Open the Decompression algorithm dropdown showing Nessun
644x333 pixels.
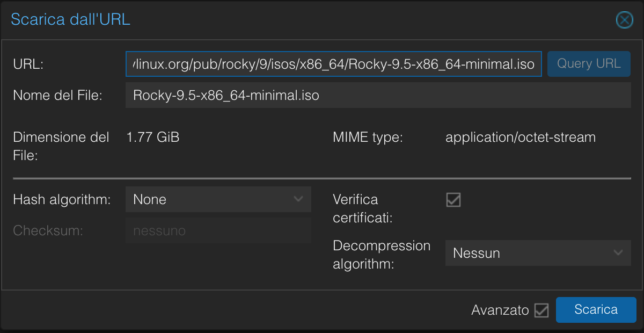point(538,253)
